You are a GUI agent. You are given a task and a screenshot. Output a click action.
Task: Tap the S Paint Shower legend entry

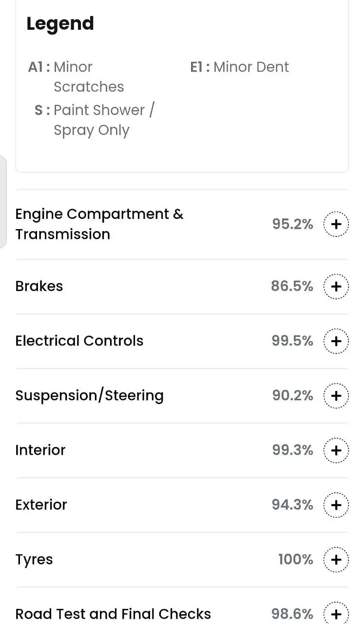tap(95, 120)
